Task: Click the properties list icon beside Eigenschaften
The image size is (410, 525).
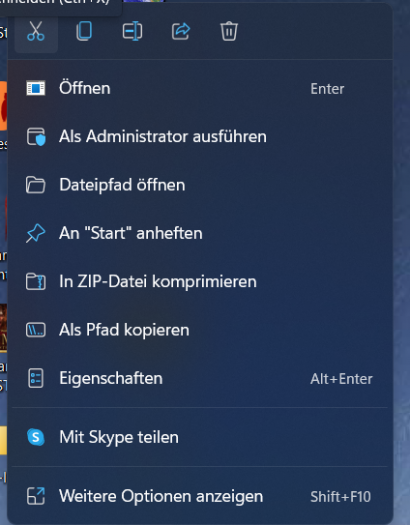Action: (x=36, y=378)
